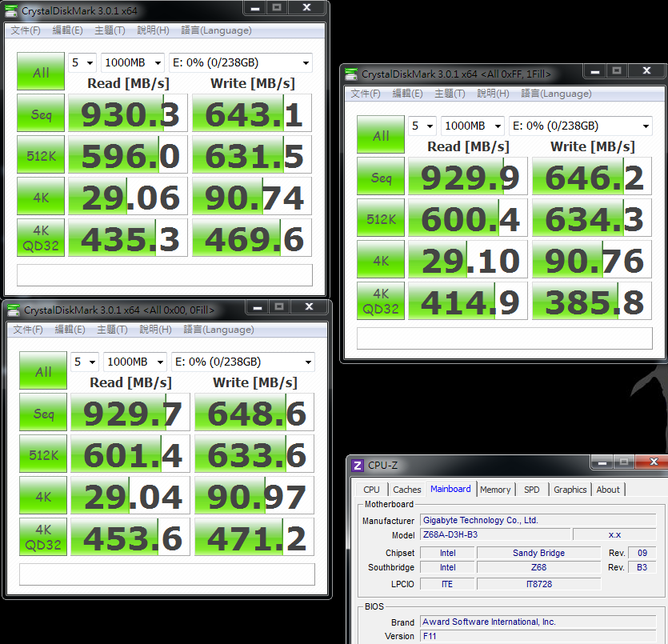Click the IT8728 LPCIO field in CPU-Z
The width and height of the screenshot is (668, 644).
pyautogui.click(x=539, y=584)
